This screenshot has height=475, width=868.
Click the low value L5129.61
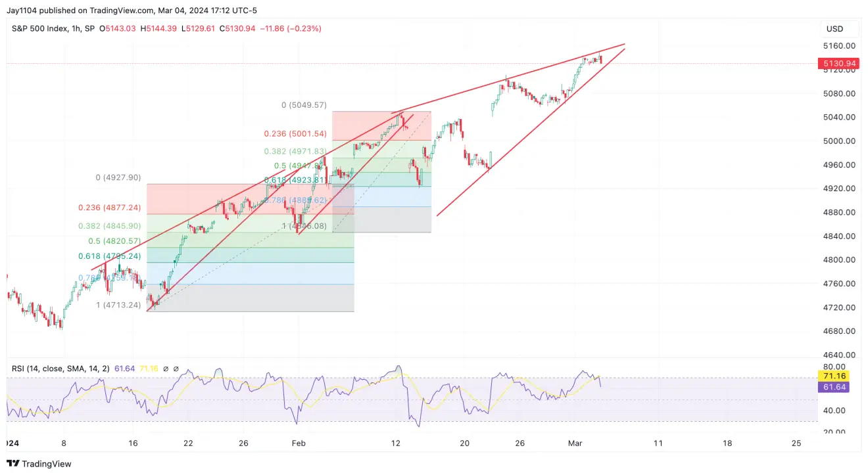[x=198, y=28]
